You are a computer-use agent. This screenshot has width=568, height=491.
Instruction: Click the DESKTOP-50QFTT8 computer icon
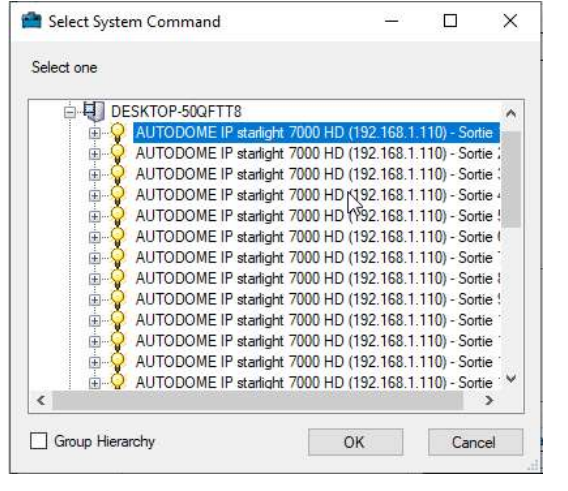pos(94,111)
